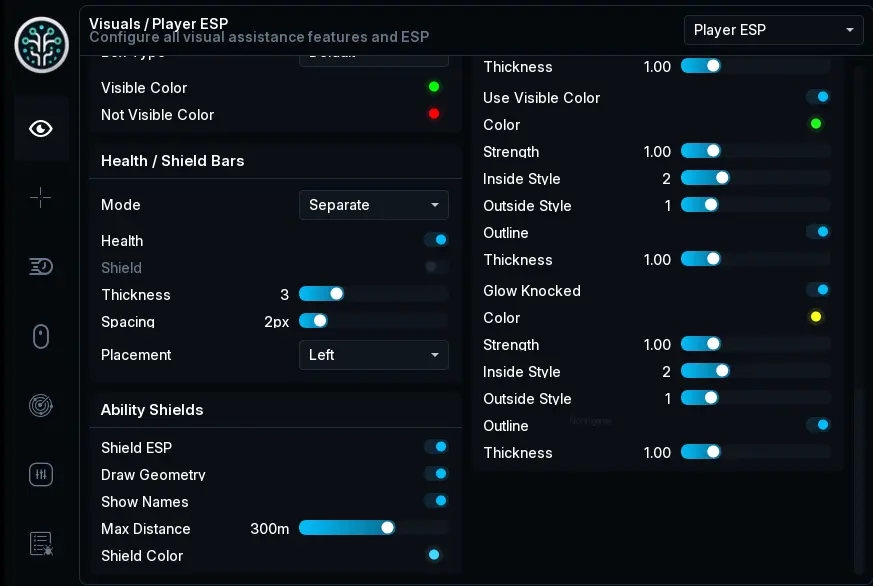Open the Placement dropdown set to Left
Viewport: 873px width, 586px height.
pyautogui.click(x=374, y=355)
